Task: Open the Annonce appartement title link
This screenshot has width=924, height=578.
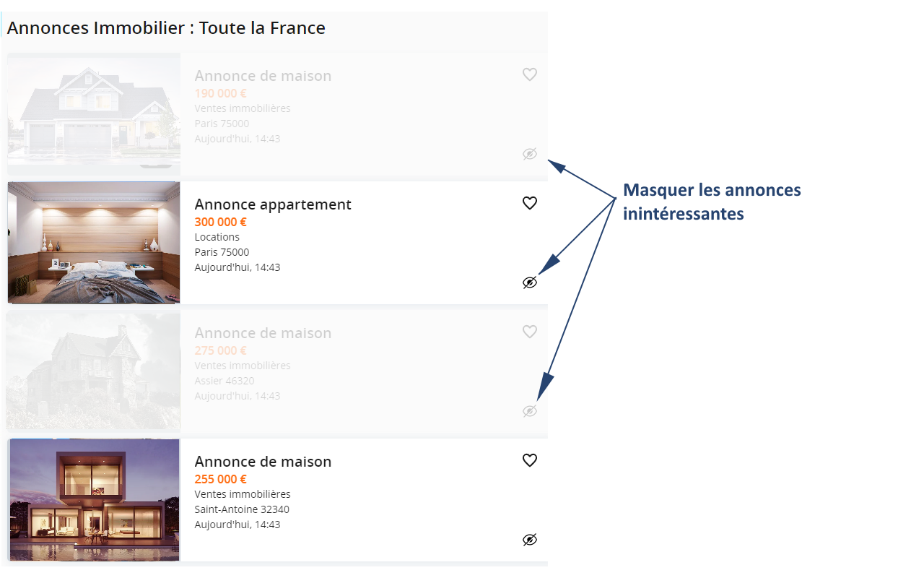Action: pos(273,204)
